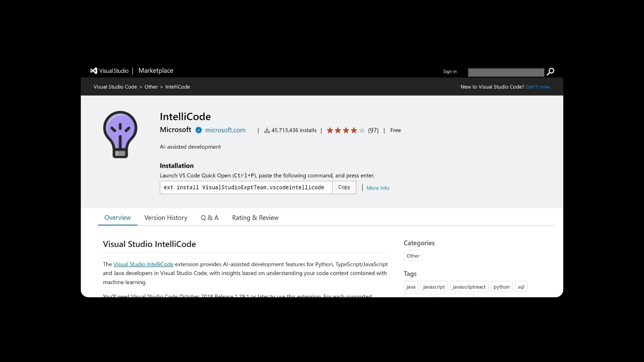Screen dimensions: 644x362
Task: Click the star rating icons
Action: point(346,130)
